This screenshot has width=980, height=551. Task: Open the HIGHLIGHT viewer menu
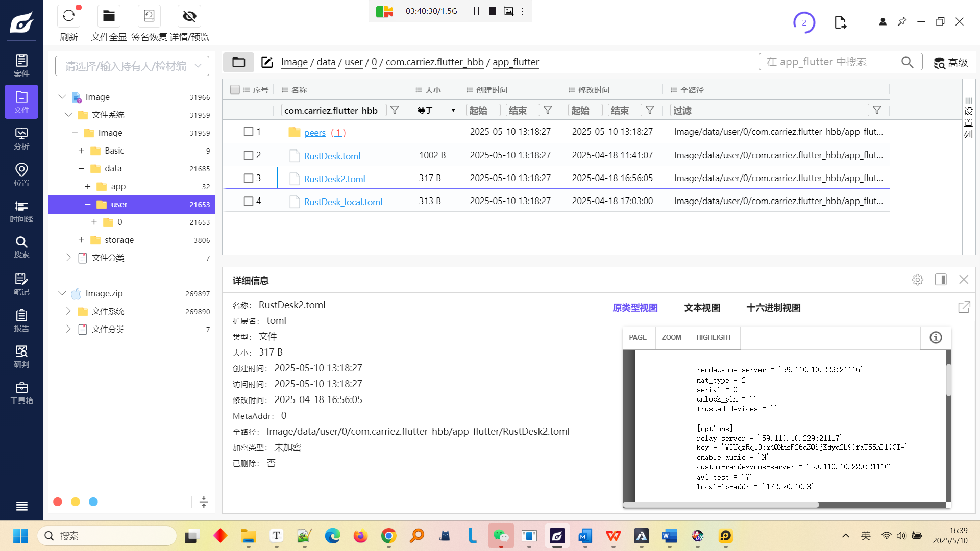point(714,337)
